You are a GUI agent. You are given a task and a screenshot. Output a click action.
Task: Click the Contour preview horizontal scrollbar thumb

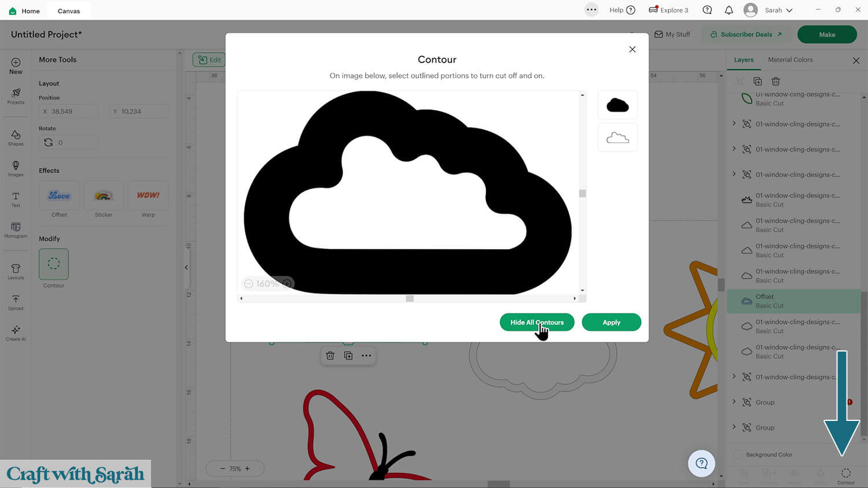410,298
